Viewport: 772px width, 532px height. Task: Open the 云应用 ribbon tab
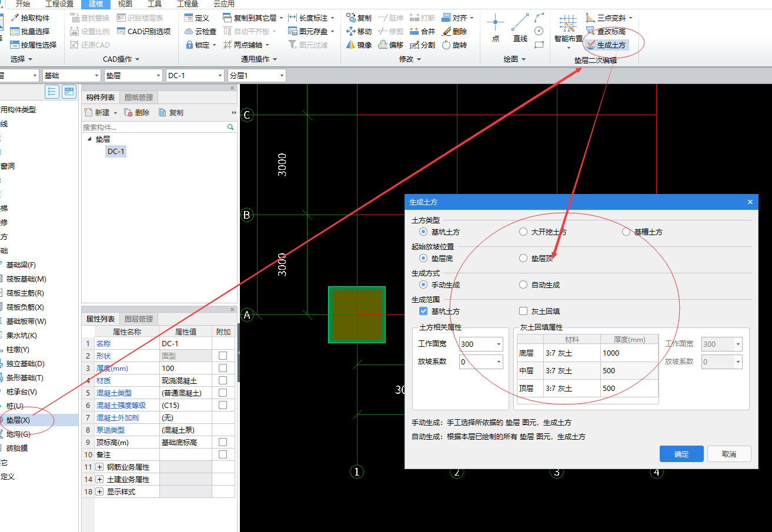coord(223,4)
